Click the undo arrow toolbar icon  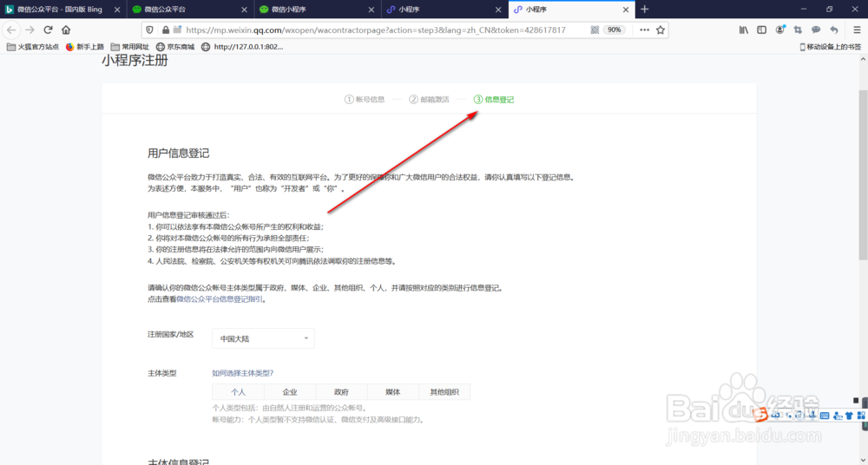pyautogui.click(x=834, y=29)
